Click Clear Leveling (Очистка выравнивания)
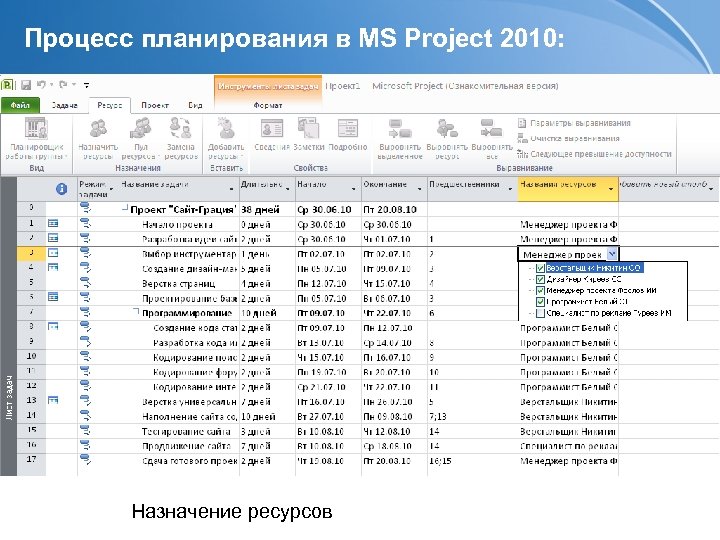Image resolution: width=720 pixels, height=540 pixels. (x=568, y=138)
